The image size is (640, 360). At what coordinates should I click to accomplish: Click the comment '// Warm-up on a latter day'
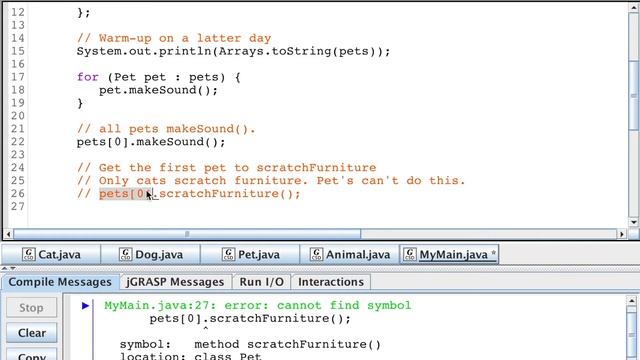click(174, 38)
